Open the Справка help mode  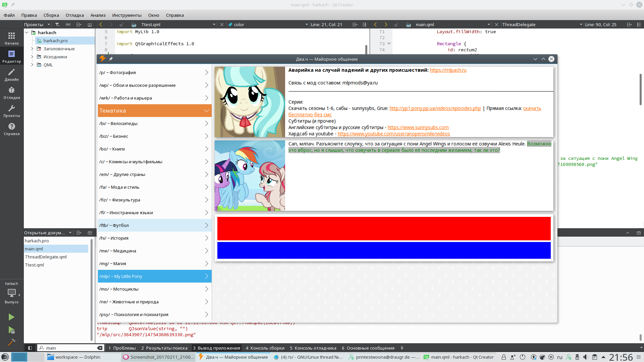[x=11, y=129]
